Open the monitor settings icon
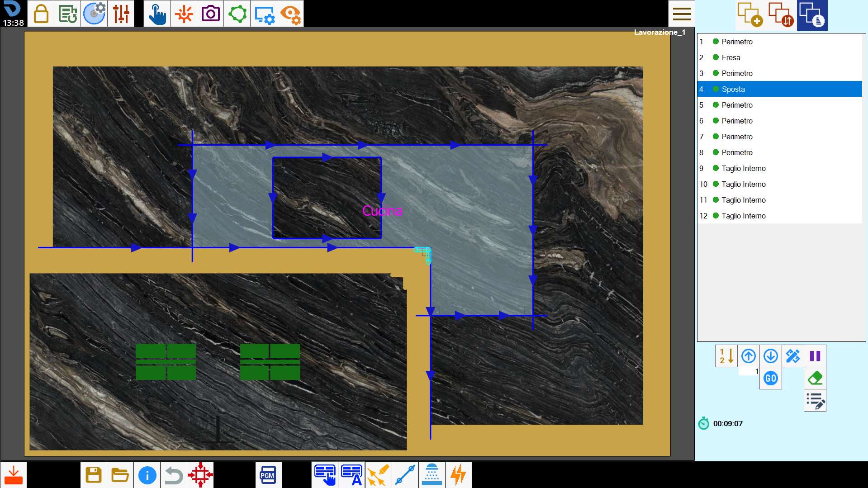Screen dimensions: 868x488 [264, 14]
